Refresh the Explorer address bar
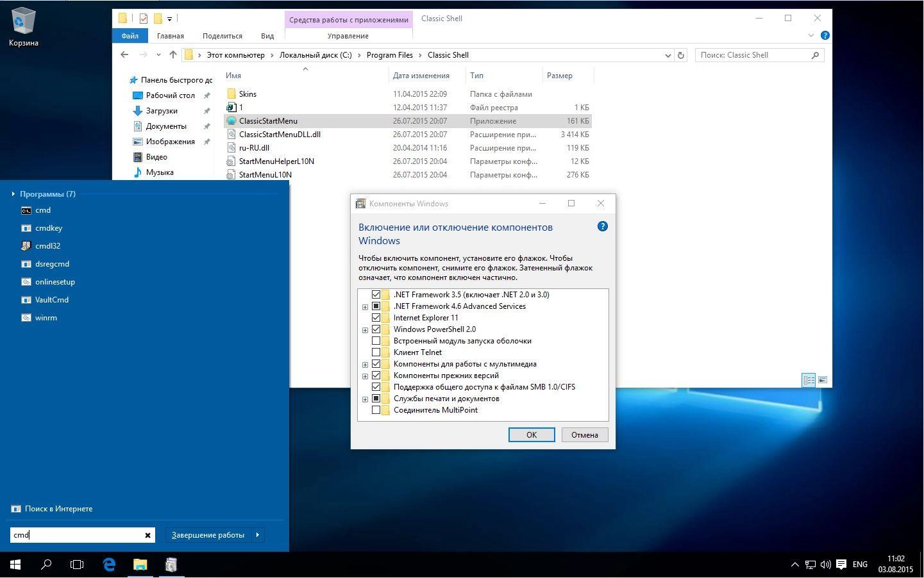The image size is (924, 578). [x=681, y=55]
